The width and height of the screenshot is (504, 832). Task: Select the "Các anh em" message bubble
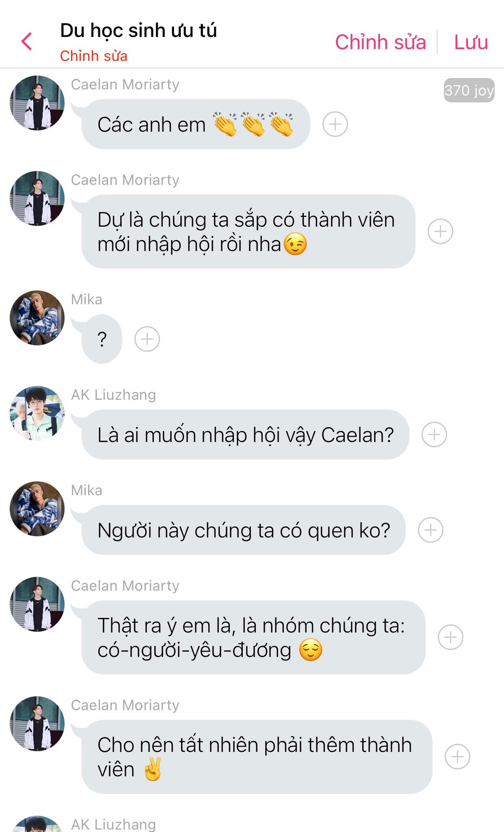tap(196, 124)
